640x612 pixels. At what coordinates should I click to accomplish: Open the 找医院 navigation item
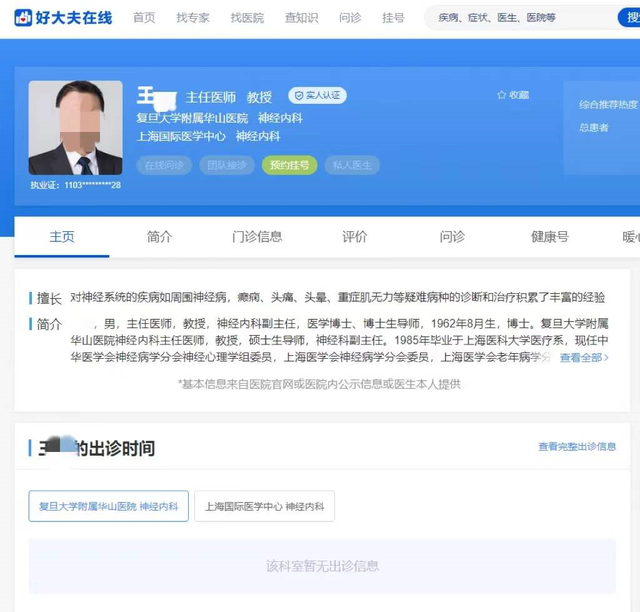click(247, 18)
